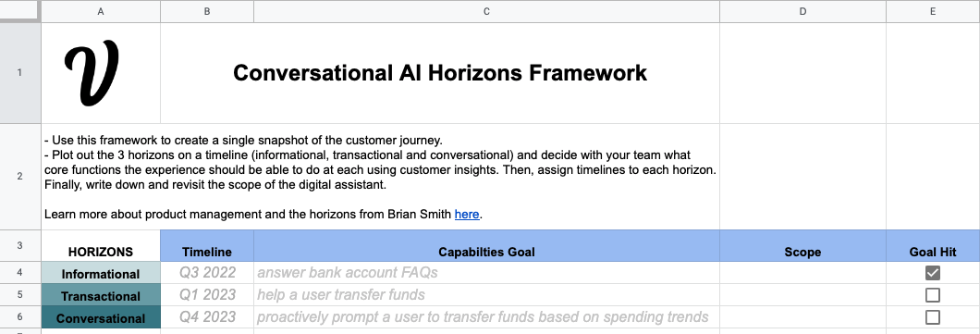Screen dimensions: 980x334
Task: Select the Conversational AI Horizons Framework title cell
Action: click(440, 73)
